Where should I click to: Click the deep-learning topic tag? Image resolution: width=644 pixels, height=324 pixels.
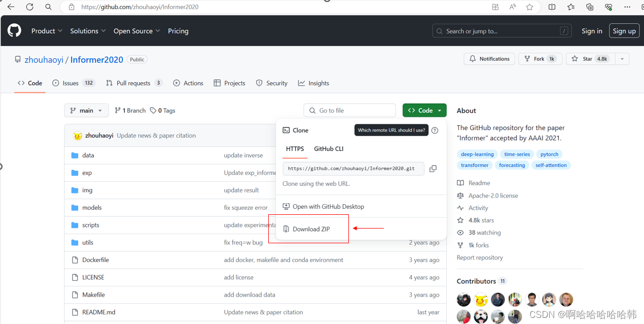[x=477, y=154]
